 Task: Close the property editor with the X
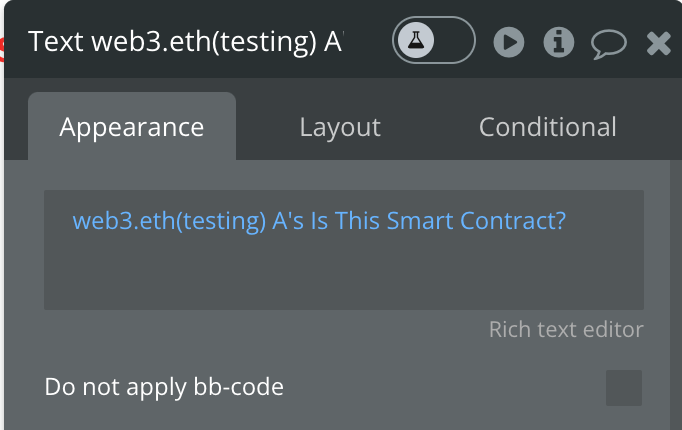[x=659, y=43]
